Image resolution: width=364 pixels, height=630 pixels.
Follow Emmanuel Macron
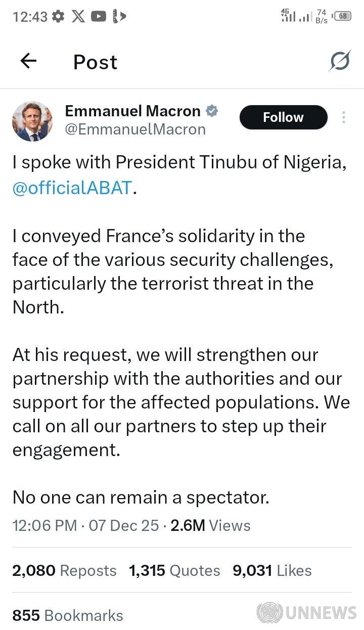283,117
